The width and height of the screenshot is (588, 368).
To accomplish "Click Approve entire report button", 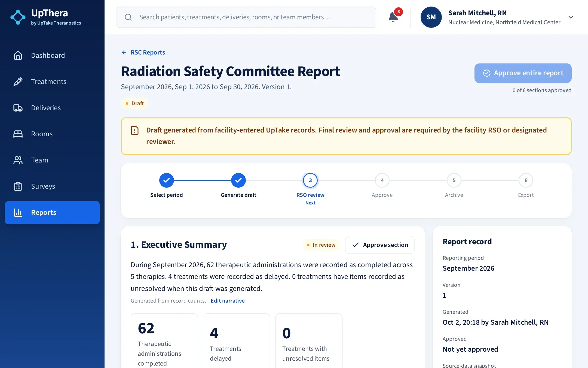I will (x=523, y=73).
